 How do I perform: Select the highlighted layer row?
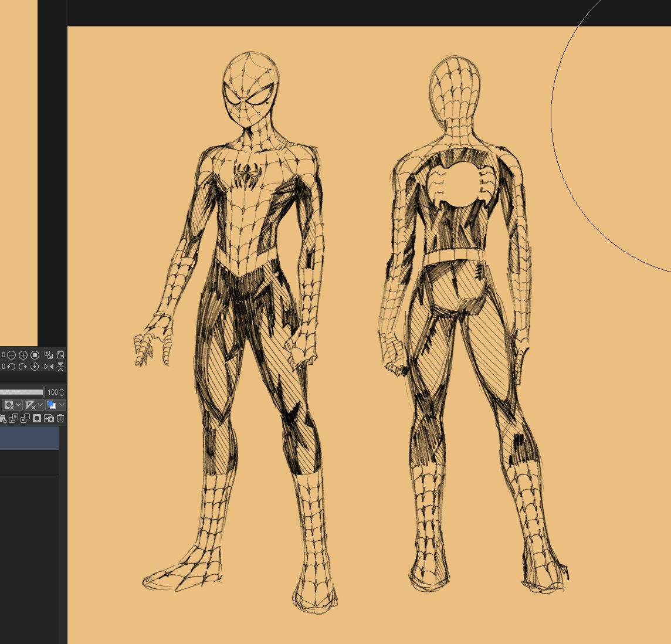tap(29, 438)
